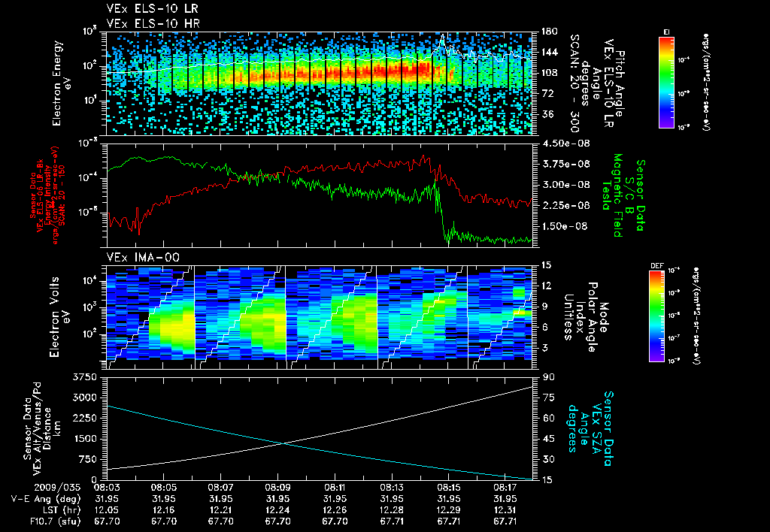Click the LST value 12.24

coord(278,510)
